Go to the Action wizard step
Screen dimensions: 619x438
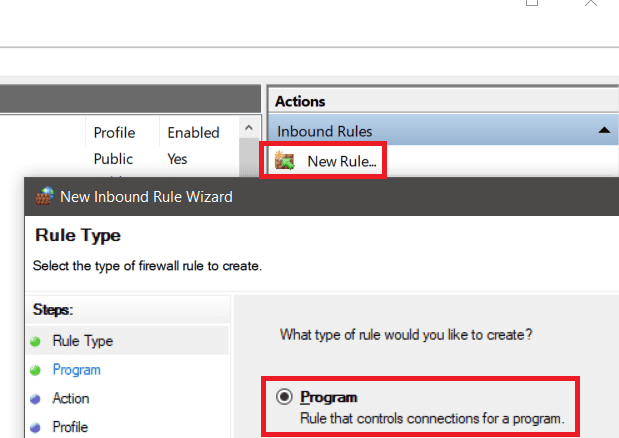tap(71, 398)
